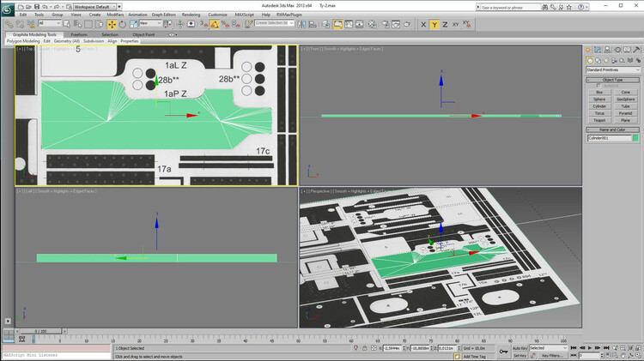Screen dimensions: 644x361
Task: Switch to the Freeform ribbon tab
Action: point(79,34)
